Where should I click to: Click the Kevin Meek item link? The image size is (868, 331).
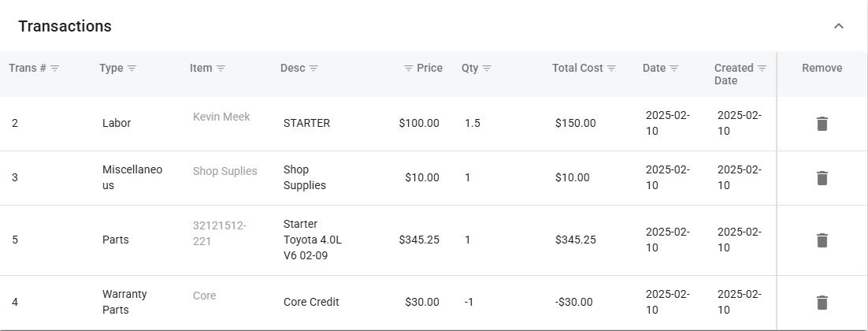coord(221,117)
